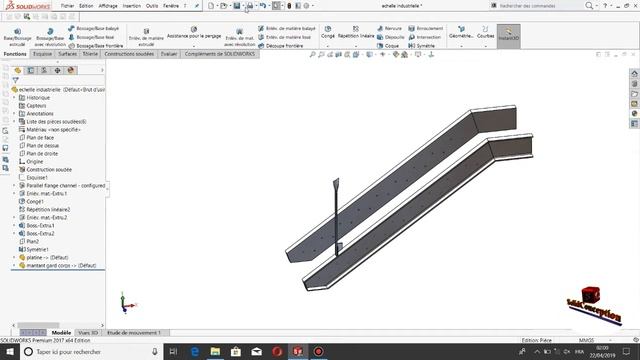Switch to DisplayManager panel tab
The image size is (640, 360).
(71, 70)
